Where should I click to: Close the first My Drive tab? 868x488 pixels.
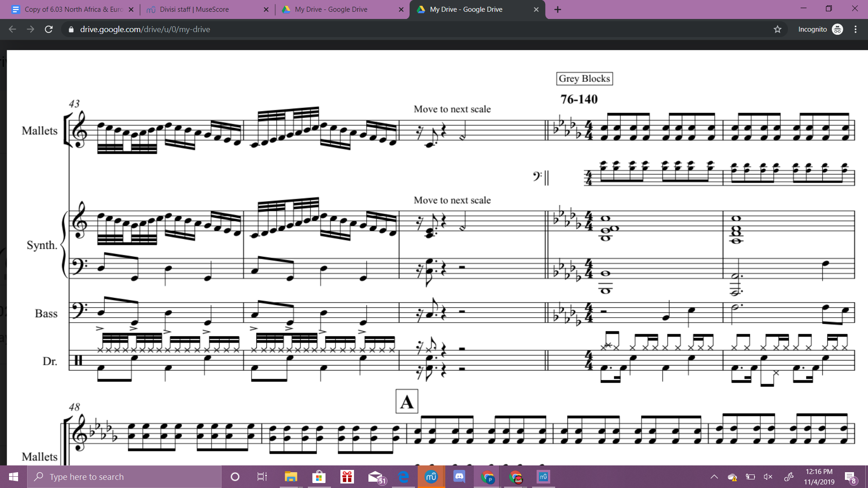pos(401,9)
